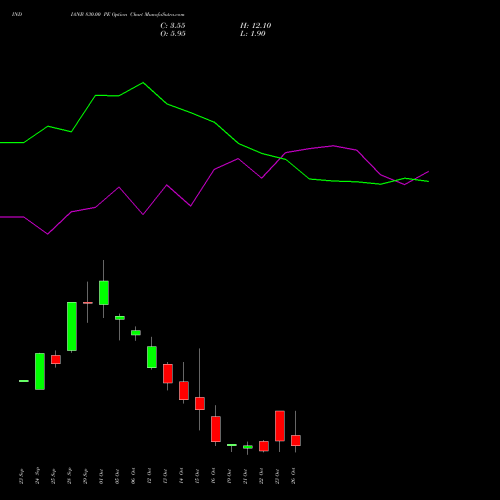
Task: Click the red candle for 25 Sep
Action: (x=56, y=359)
